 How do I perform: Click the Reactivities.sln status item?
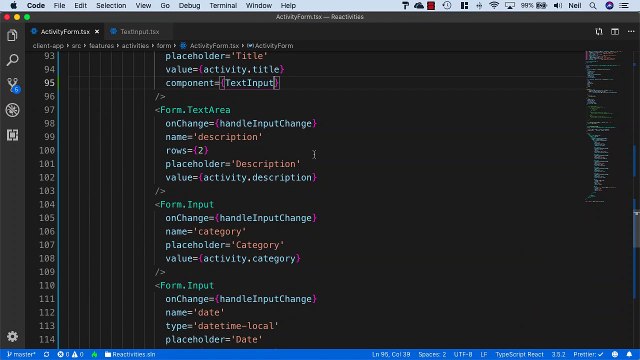point(130,354)
